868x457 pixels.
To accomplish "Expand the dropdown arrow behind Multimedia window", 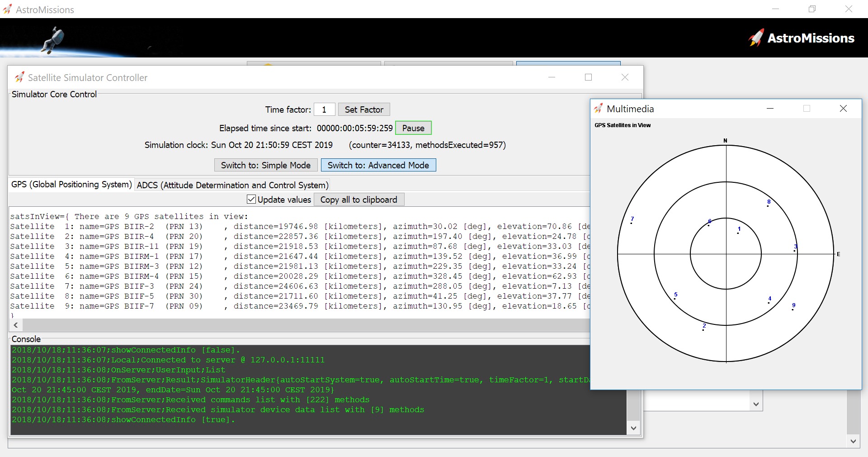I will (756, 405).
